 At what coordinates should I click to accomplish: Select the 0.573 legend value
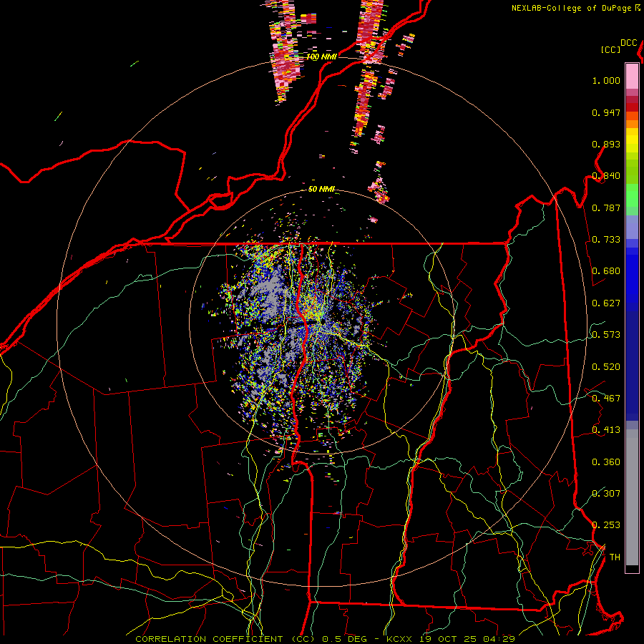tap(606, 335)
